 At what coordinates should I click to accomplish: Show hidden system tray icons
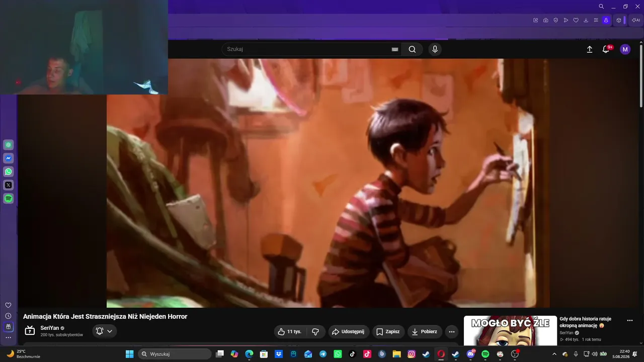point(554,354)
